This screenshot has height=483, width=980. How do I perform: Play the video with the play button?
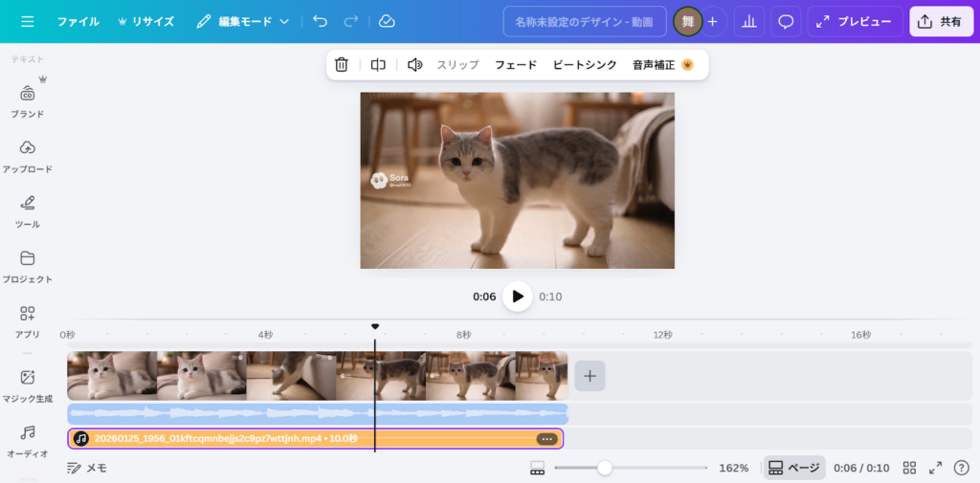click(x=518, y=296)
